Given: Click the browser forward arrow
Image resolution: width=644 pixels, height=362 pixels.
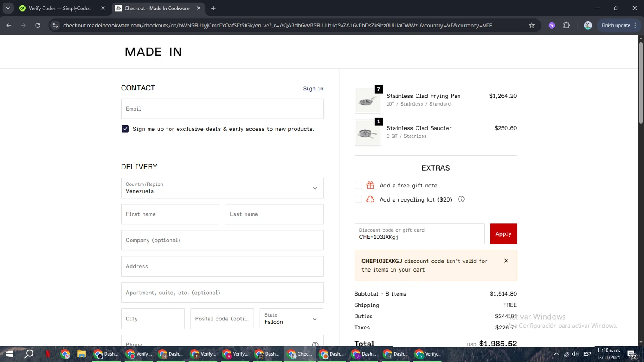Looking at the screenshot, I should pos(23,25).
